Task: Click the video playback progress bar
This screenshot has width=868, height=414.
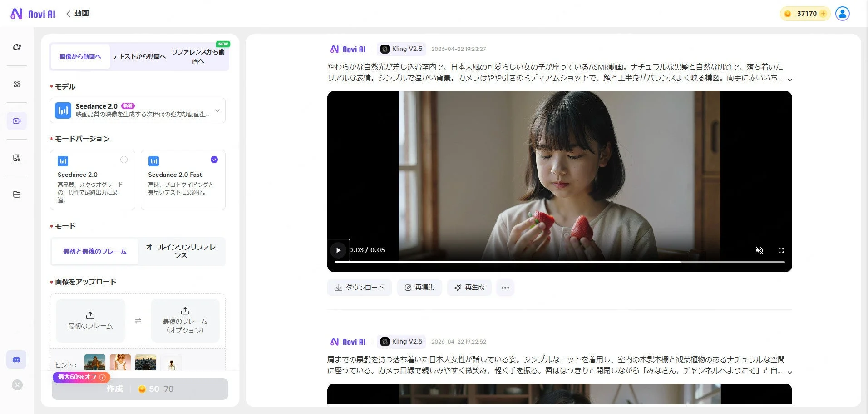Action: [x=558, y=262]
